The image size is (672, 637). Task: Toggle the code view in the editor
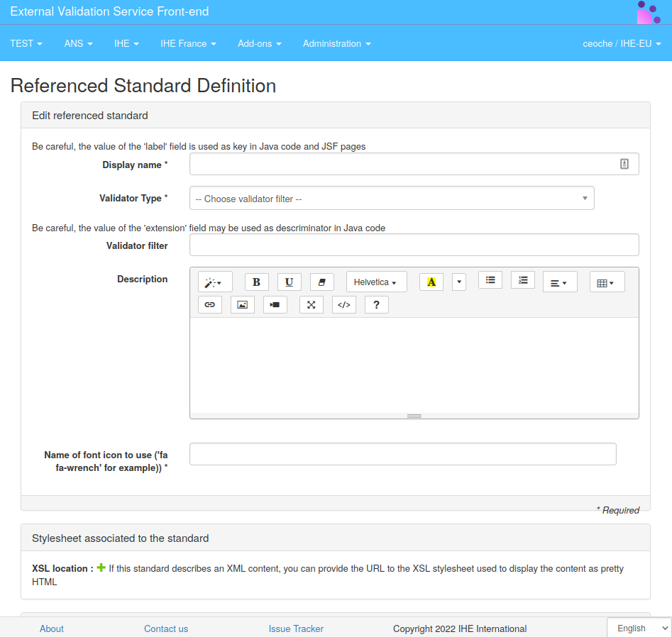343,305
